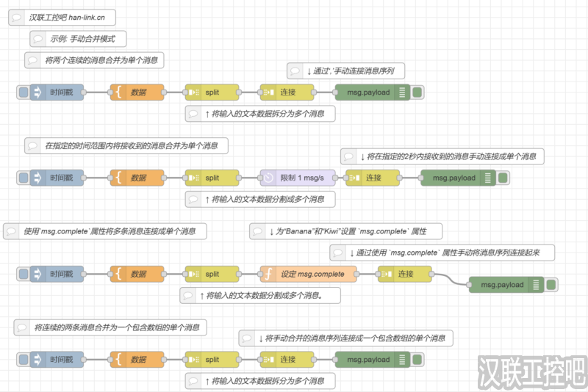The image size is (588, 392).
Task: Click the clock icon on the 限制 1 msg/s node
Action: [269, 178]
